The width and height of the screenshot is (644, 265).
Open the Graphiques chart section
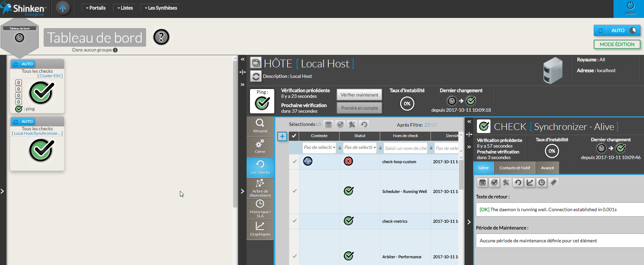pyautogui.click(x=260, y=229)
